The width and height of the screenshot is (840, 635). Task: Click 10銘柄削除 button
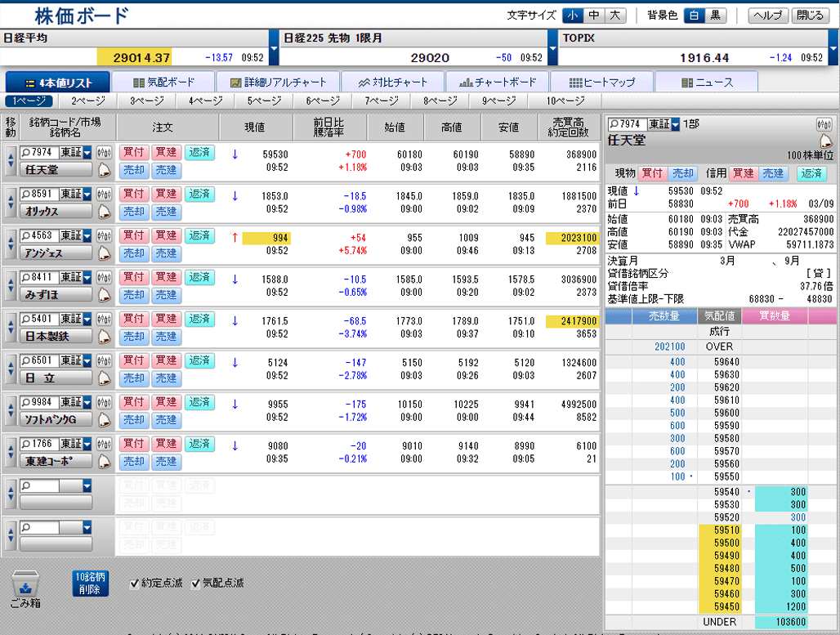(90, 584)
